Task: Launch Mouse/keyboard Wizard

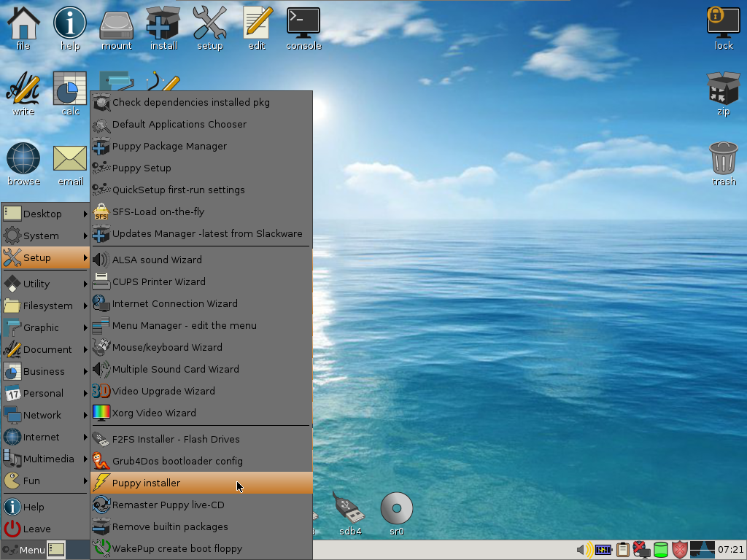Action: (201, 348)
